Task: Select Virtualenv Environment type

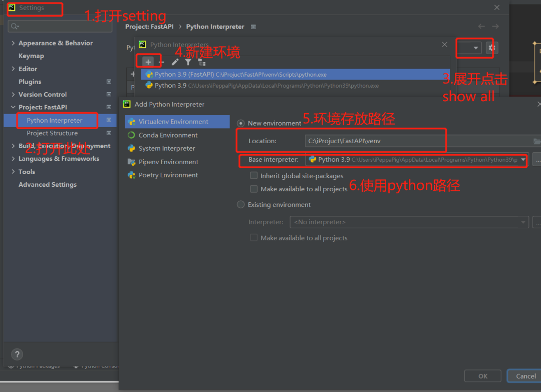Action: (177, 122)
